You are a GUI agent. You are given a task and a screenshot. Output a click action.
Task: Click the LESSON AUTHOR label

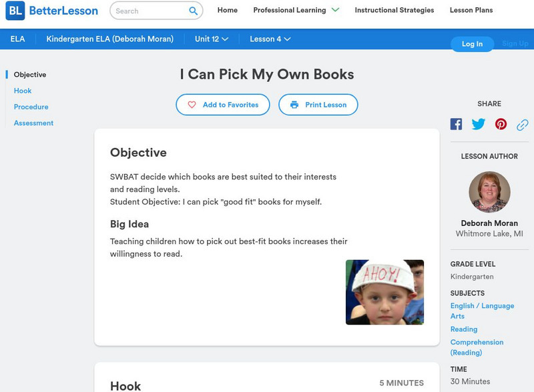pos(489,156)
